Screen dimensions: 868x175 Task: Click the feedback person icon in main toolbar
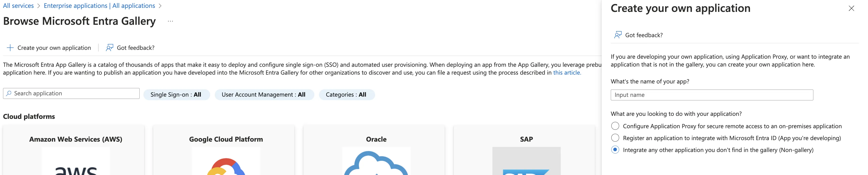click(x=110, y=48)
